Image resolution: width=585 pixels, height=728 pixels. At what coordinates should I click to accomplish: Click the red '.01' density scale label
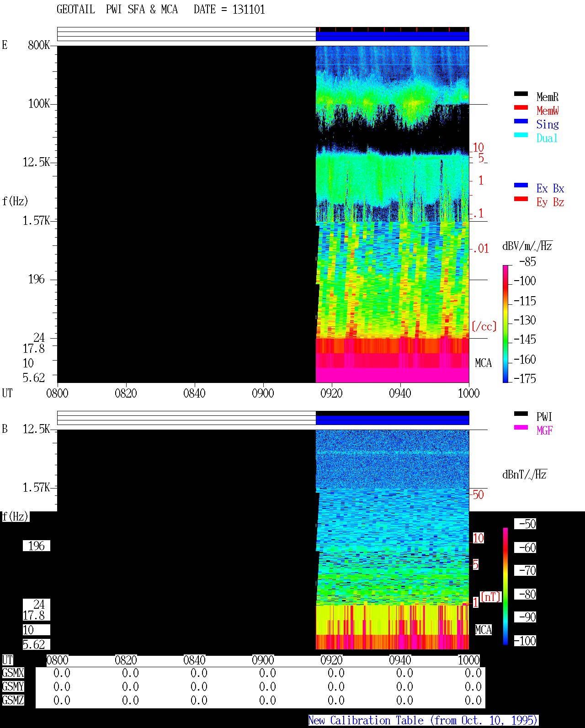tap(480, 249)
